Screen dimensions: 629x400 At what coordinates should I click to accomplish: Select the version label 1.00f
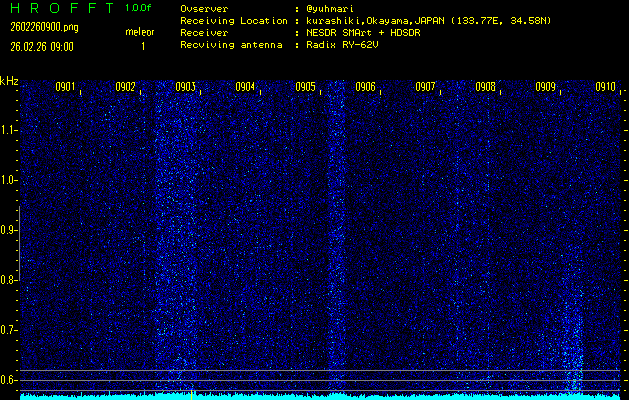point(138,8)
